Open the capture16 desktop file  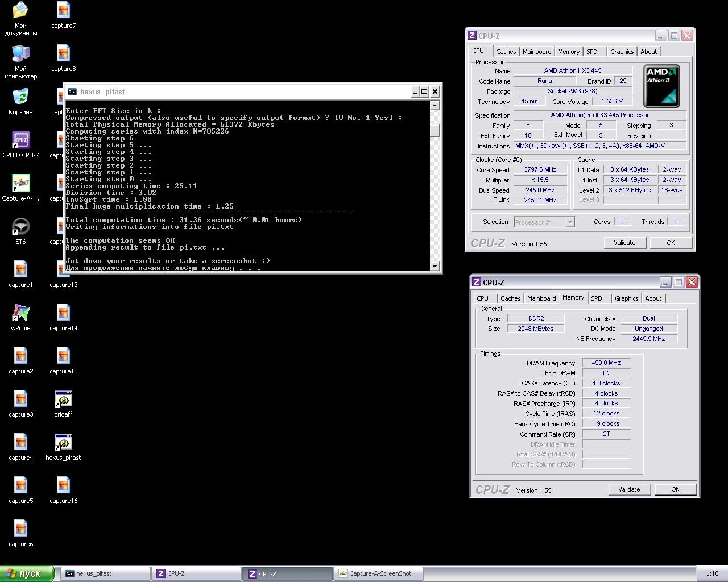[x=63, y=490]
